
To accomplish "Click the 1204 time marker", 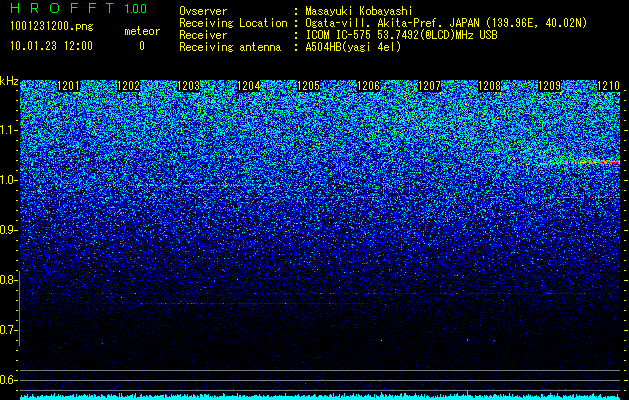I will pyautogui.click(x=249, y=86).
